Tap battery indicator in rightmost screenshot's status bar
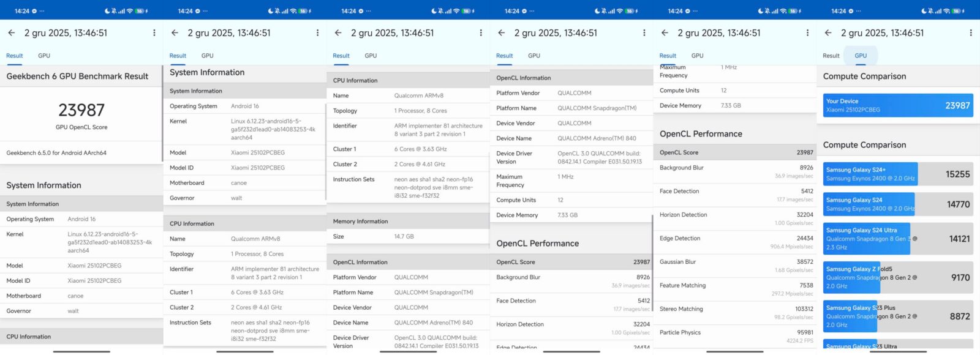Image resolution: width=980 pixels, height=355 pixels. point(957,11)
